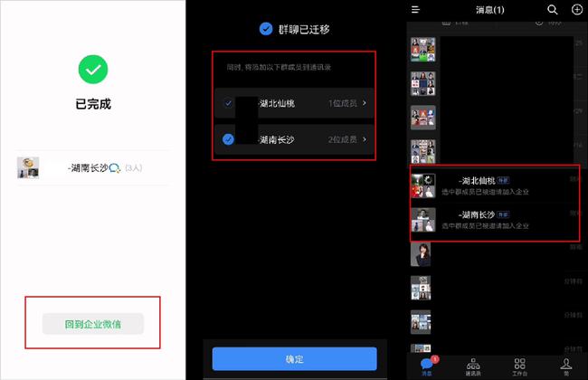Open the single-person portrait avatar chat
The height and width of the screenshot is (380, 588).
coord(421,254)
